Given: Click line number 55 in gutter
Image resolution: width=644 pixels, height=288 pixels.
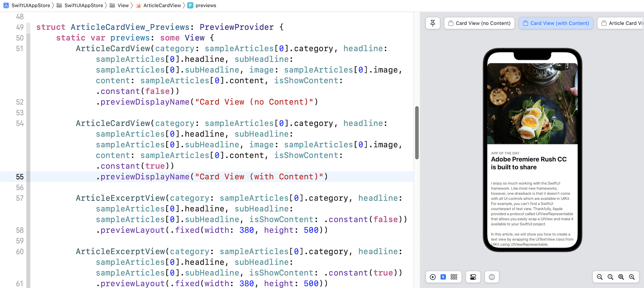Looking at the screenshot, I should click(x=20, y=177).
